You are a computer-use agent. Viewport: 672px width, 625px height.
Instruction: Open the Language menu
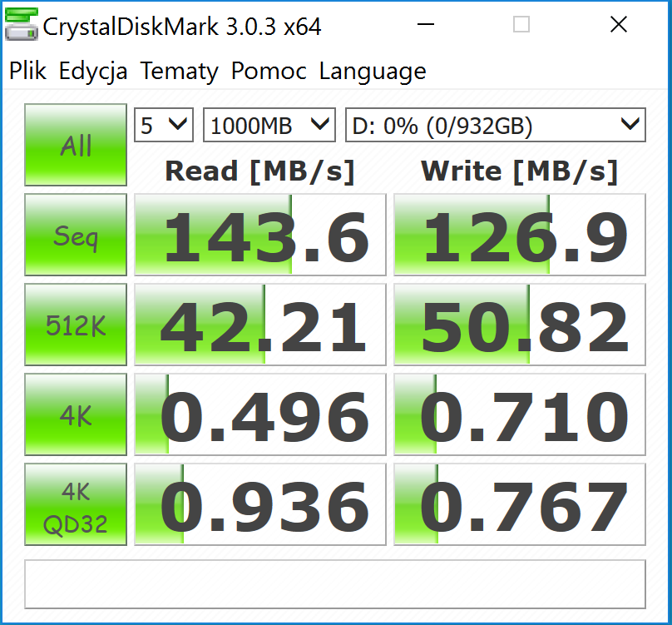(373, 72)
